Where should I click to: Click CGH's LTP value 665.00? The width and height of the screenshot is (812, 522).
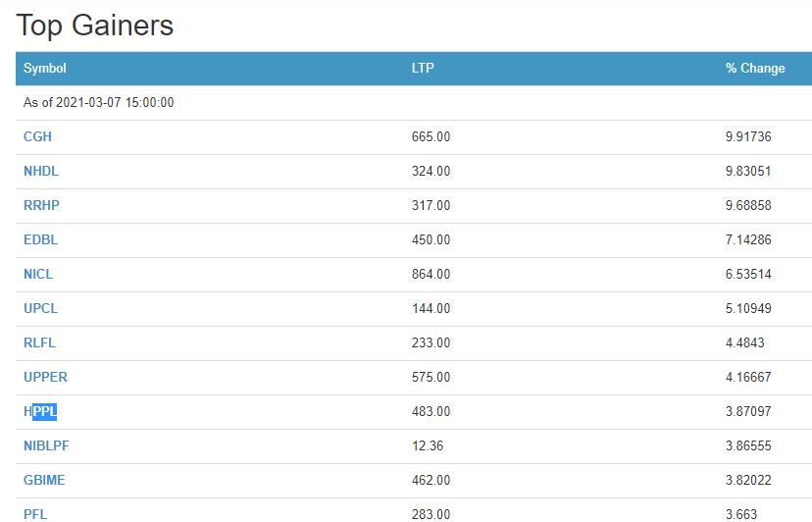click(431, 137)
